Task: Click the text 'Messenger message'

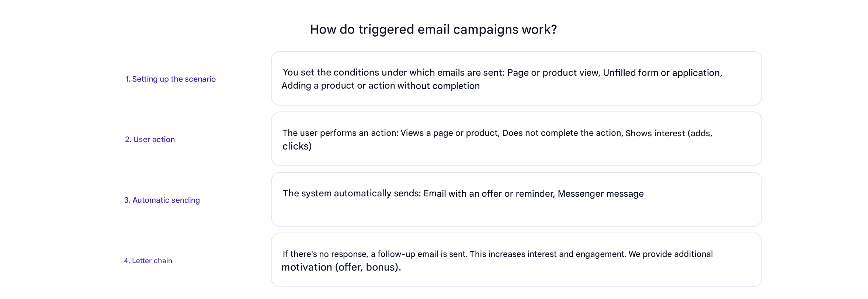Action: tap(601, 193)
